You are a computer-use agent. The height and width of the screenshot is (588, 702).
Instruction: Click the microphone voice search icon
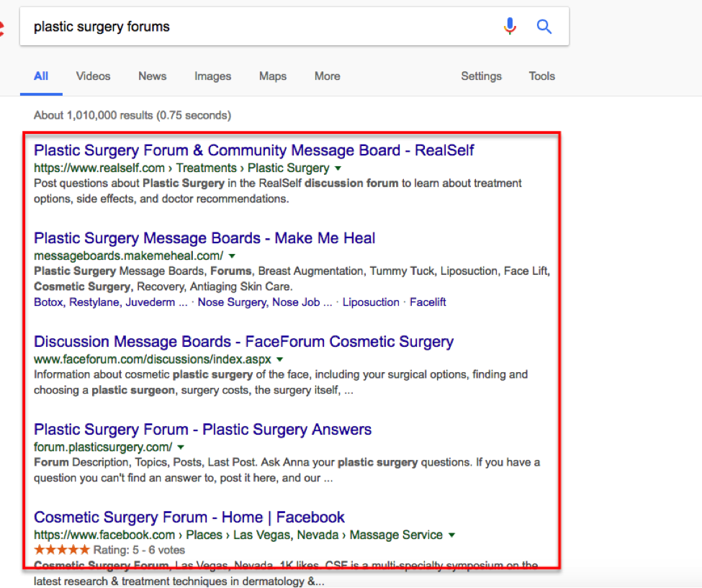[510, 27]
